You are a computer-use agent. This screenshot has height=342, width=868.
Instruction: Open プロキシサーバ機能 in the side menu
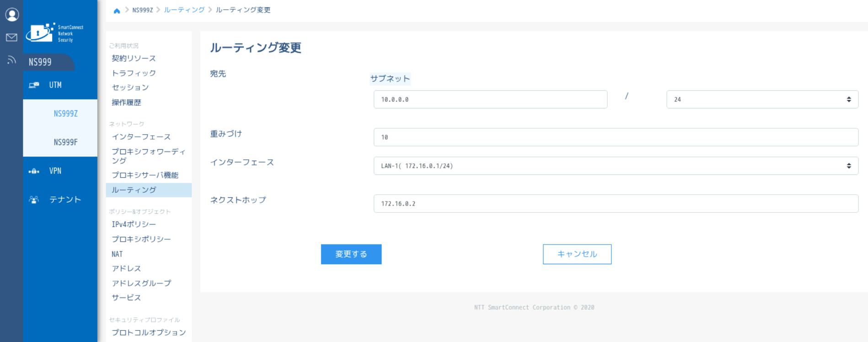(145, 175)
